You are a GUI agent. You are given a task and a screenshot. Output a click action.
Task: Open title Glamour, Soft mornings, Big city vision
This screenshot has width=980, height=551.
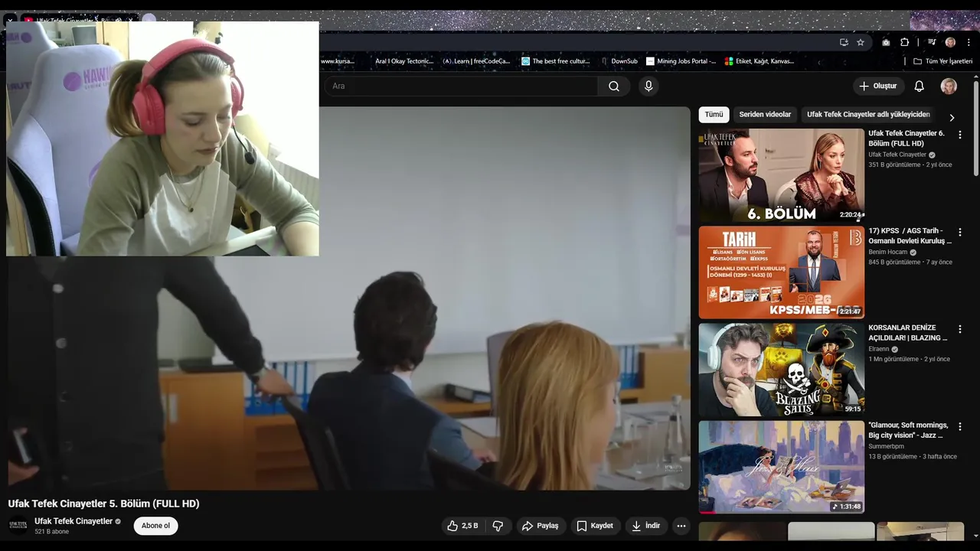coord(908,430)
